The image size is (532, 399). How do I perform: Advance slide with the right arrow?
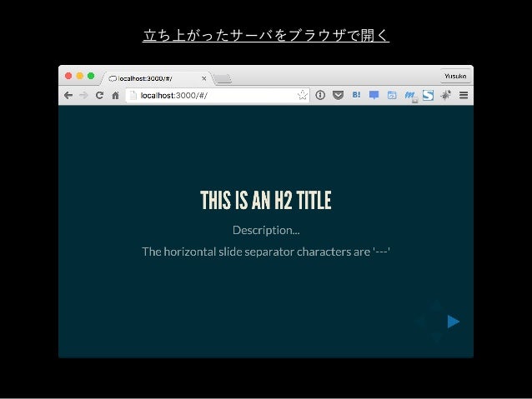click(x=454, y=322)
